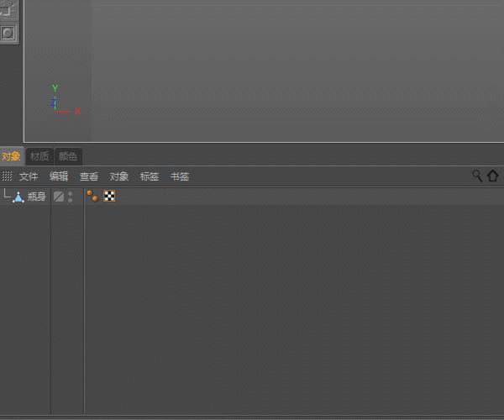Click the polygon object icon beside 瓶身
This screenshot has width=504, height=420.
pyautogui.click(x=18, y=197)
